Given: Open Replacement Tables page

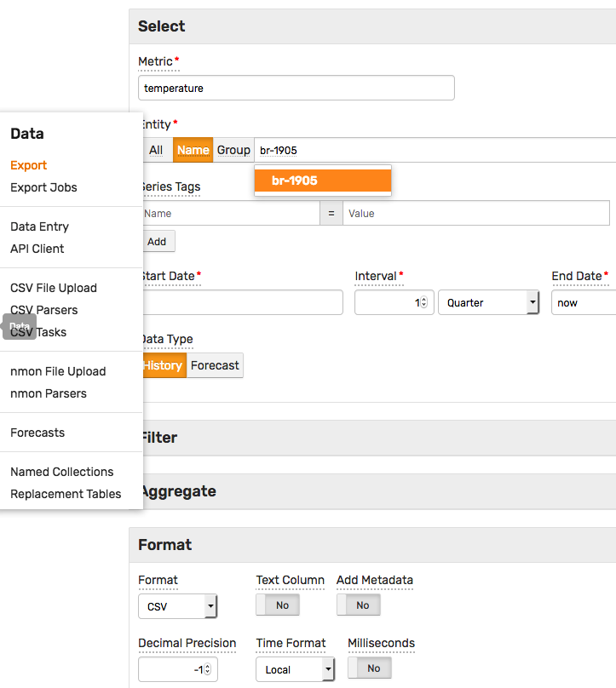Looking at the screenshot, I should coord(66,494).
